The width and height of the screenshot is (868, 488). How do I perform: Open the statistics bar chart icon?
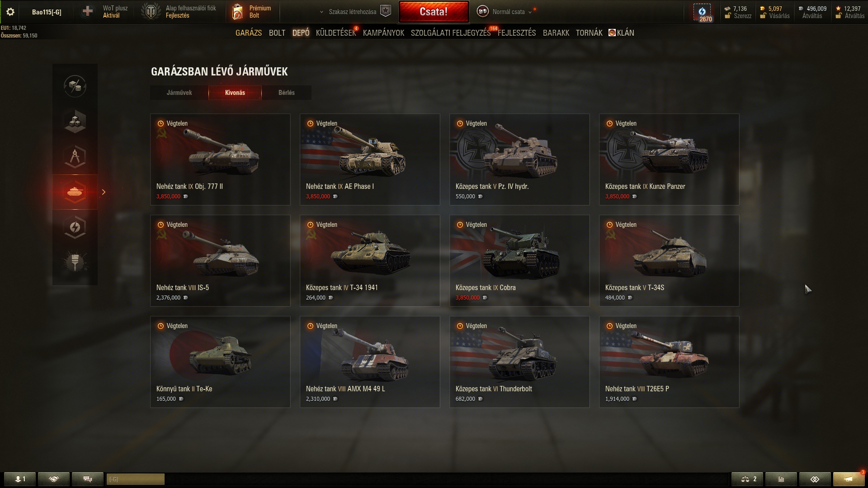pos(781,479)
